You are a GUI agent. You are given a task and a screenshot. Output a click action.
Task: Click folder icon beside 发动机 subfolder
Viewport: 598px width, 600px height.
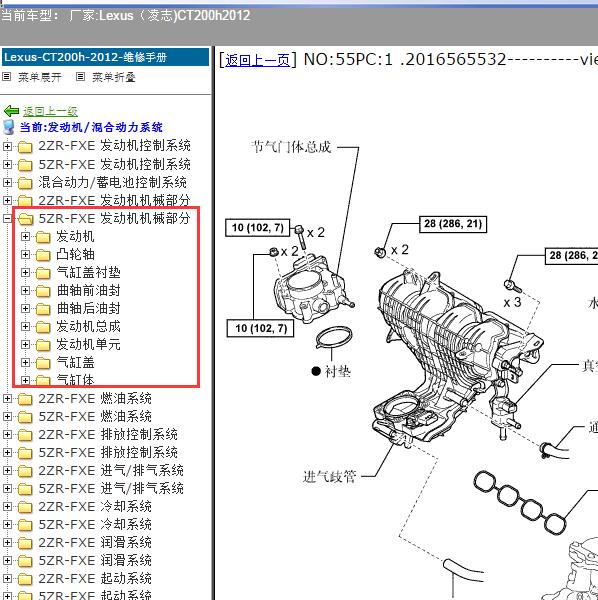43,237
